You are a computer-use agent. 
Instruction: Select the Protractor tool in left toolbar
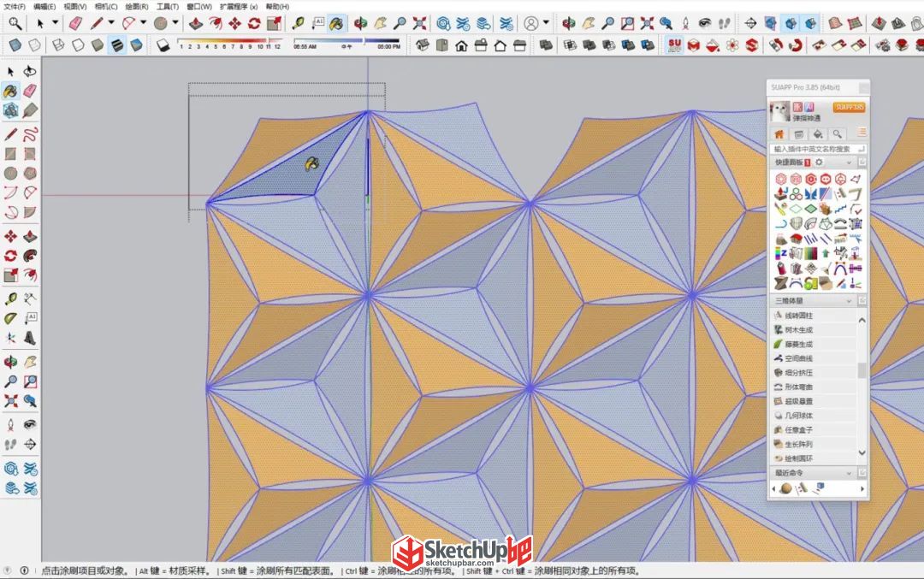(x=10, y=319)
